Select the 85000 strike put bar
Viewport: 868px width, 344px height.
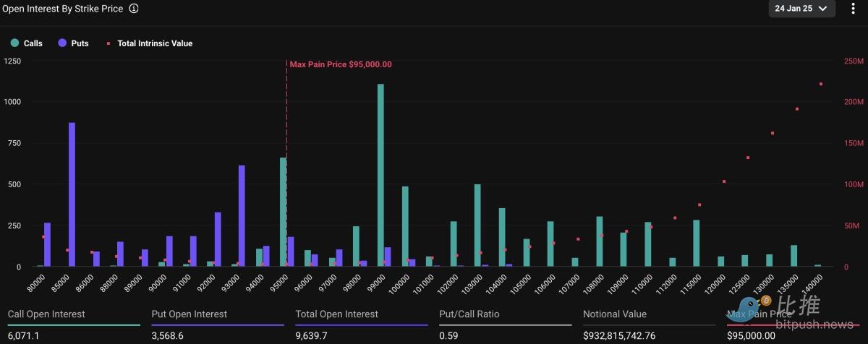72,194
